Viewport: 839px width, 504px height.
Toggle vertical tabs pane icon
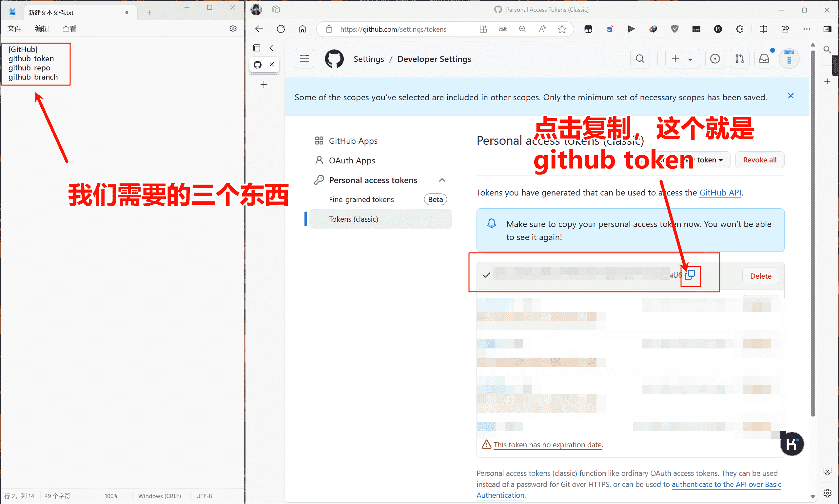[x=257, y=48]
